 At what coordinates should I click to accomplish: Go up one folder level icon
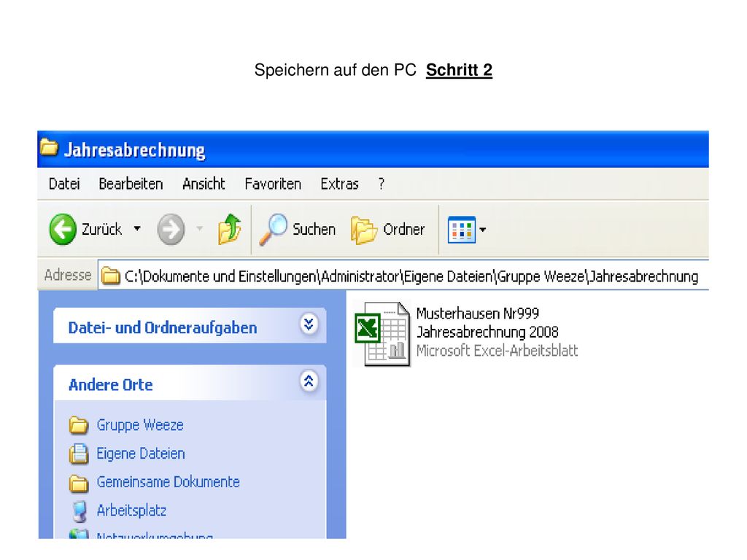point(229,229)
